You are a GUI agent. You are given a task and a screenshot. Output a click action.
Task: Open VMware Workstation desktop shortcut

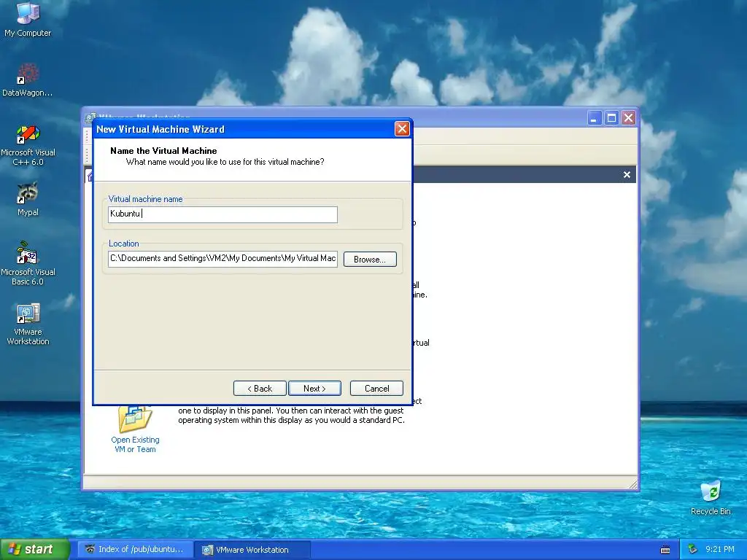click(28, 324)
